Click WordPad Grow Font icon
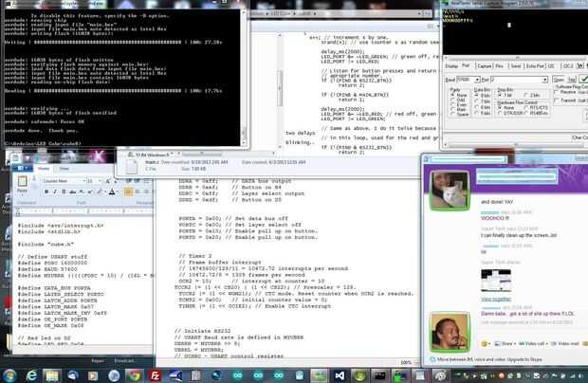Image resolution: width=588 pixels, height=383 pixels. [107, 181]
